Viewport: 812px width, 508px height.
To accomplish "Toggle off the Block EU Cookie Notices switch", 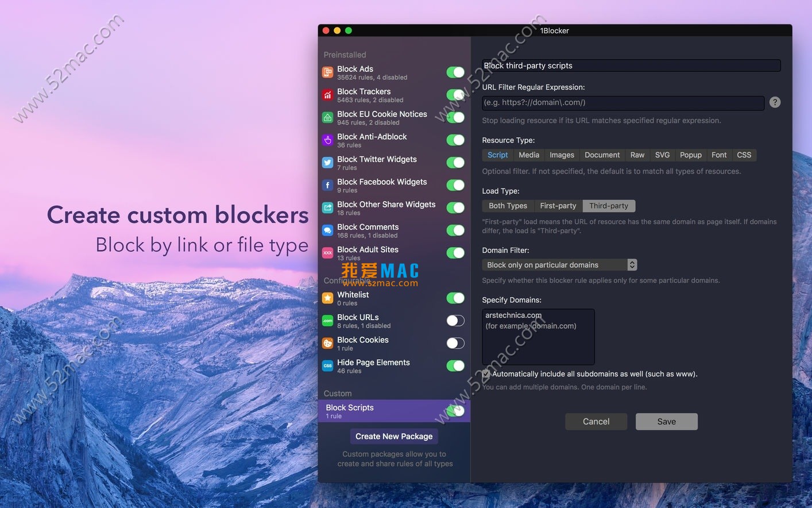I will (x=455, y=117).
